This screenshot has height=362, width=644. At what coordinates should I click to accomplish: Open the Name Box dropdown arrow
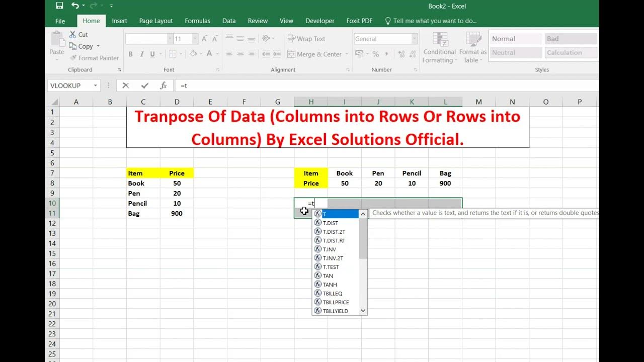tap(95, 86)
